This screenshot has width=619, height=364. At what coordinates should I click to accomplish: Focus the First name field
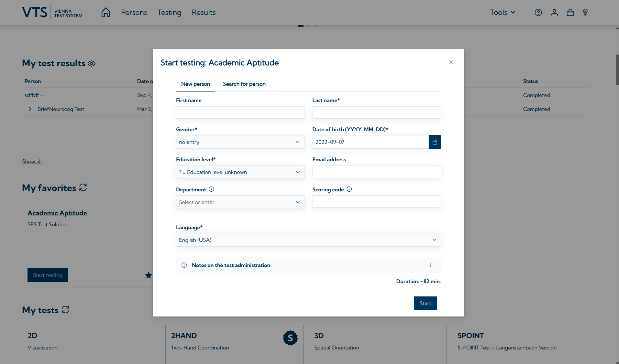click(x=240, y=112)
